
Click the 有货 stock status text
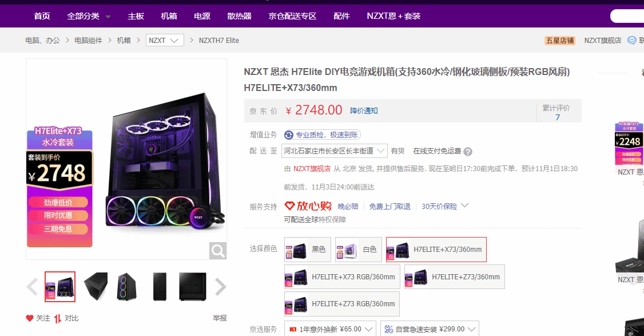397,151
